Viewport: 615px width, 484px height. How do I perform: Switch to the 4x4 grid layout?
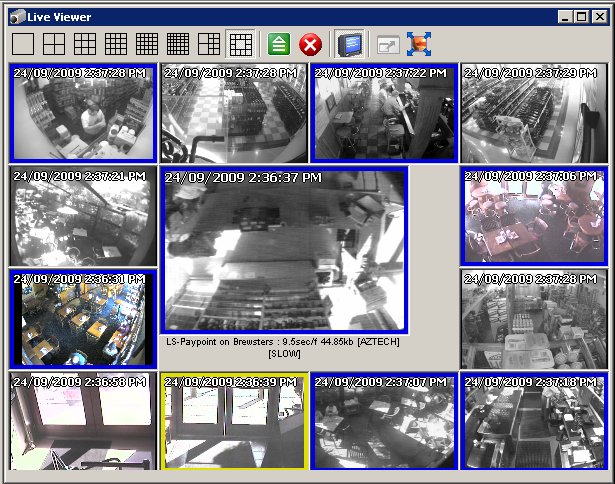(x=116, y=44)
